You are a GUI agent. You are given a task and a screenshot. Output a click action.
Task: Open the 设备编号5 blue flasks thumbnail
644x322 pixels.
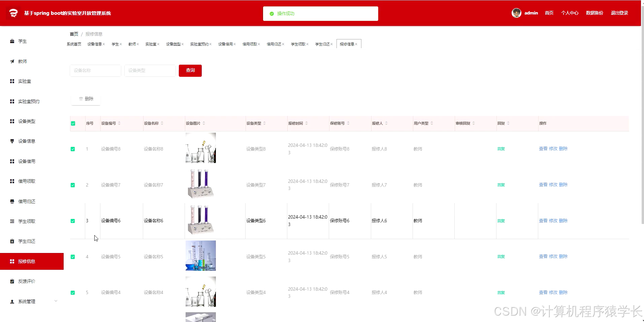tap(201, 256)
